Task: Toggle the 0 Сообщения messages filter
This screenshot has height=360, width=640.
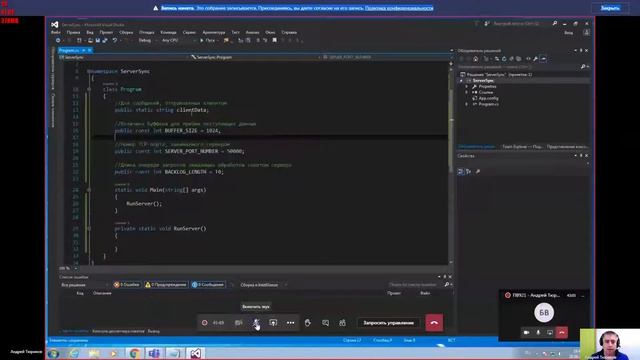Action: pos(208,284)
